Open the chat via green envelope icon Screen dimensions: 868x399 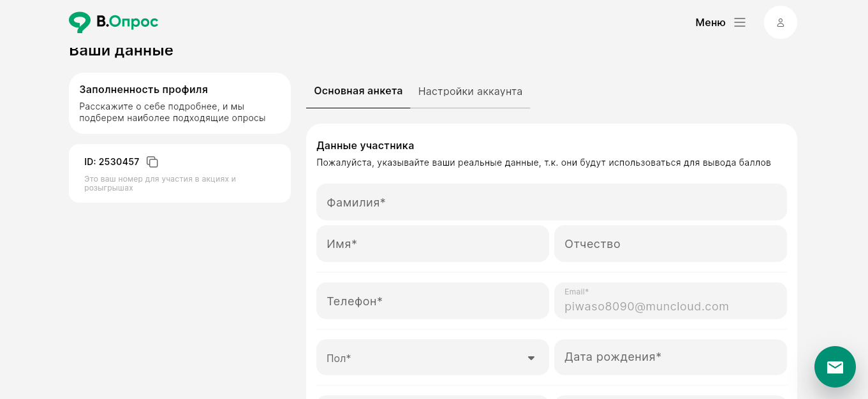[835, 367]
